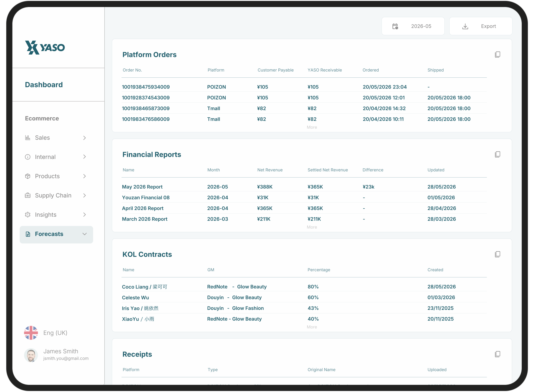This screenshot has height=392, width=533.
Task: Copy the Platform Orders table
Action: pyautogui.click(x=497, y=54)
